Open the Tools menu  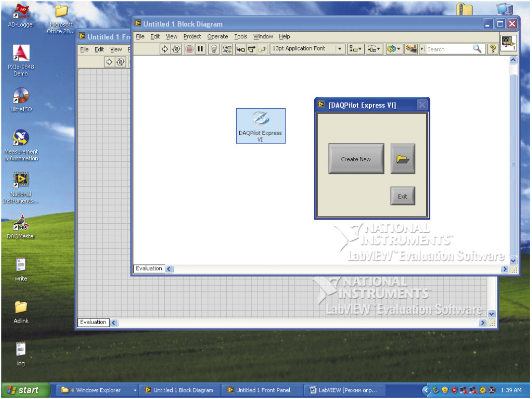tap(241, 37)
